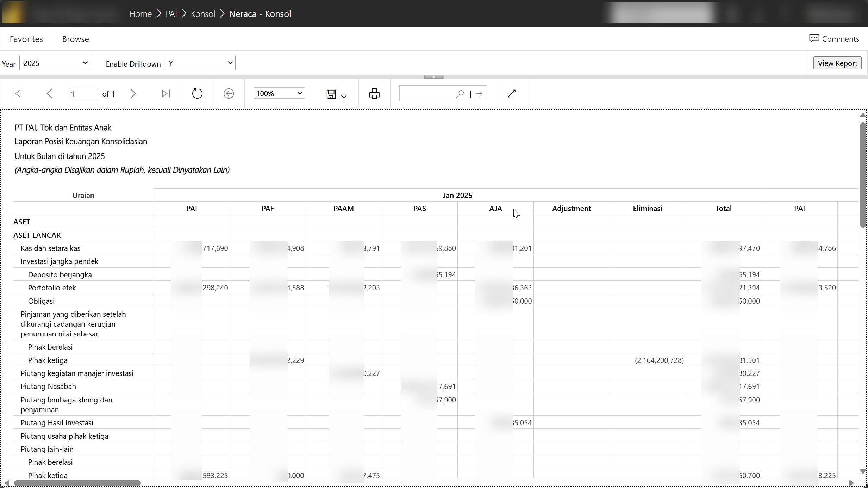Image resolution: width=868 pixels, height=488 pixels.
Task: Open the zoom level 100% dropdown
Action: click(x=279, y=93)
